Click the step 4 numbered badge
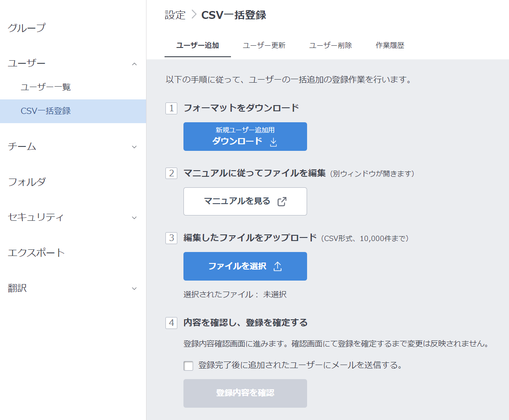This screenshot has height=420, width=509. click(171, 322)
